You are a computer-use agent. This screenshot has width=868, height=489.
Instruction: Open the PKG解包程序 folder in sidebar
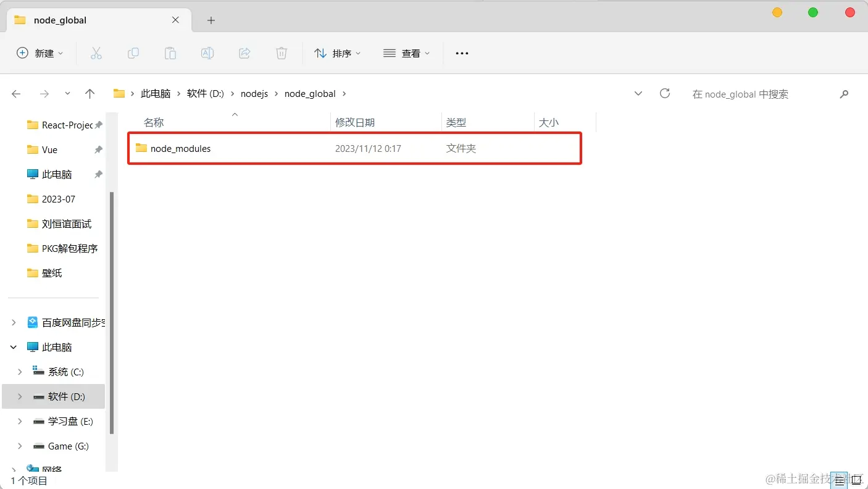click(x=62, y=248)
